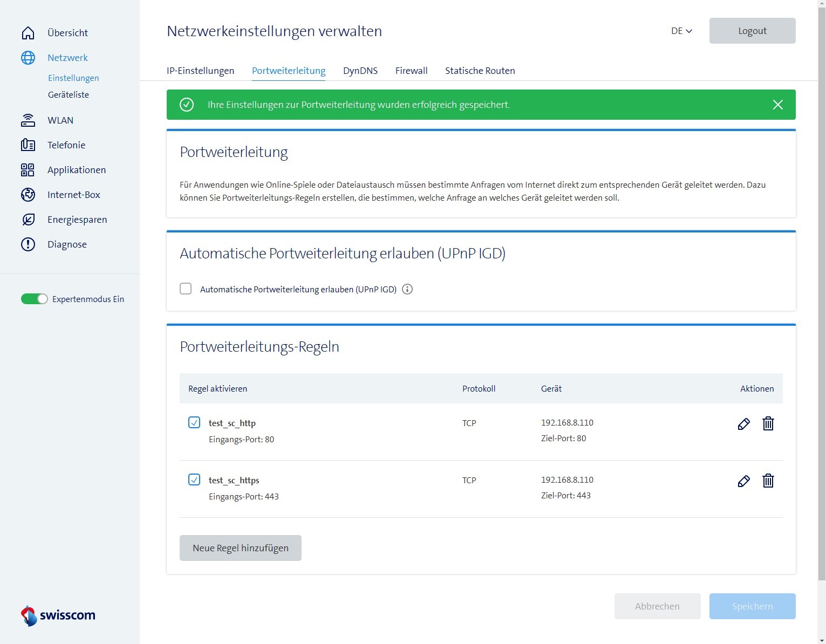Image resolution: width=826 pixels, height=644 pixels.
Task: Dismiss the green success notification
Action: [x=777, y=105]
